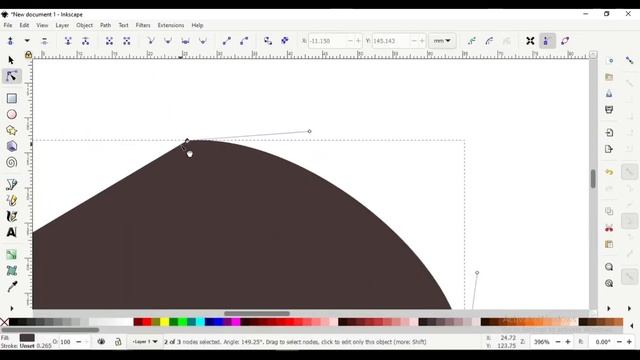The image size is (640, 360).
Task: Toggle show transformation handles for nodes
Action: pyautogui.click(x=530, y=41)
